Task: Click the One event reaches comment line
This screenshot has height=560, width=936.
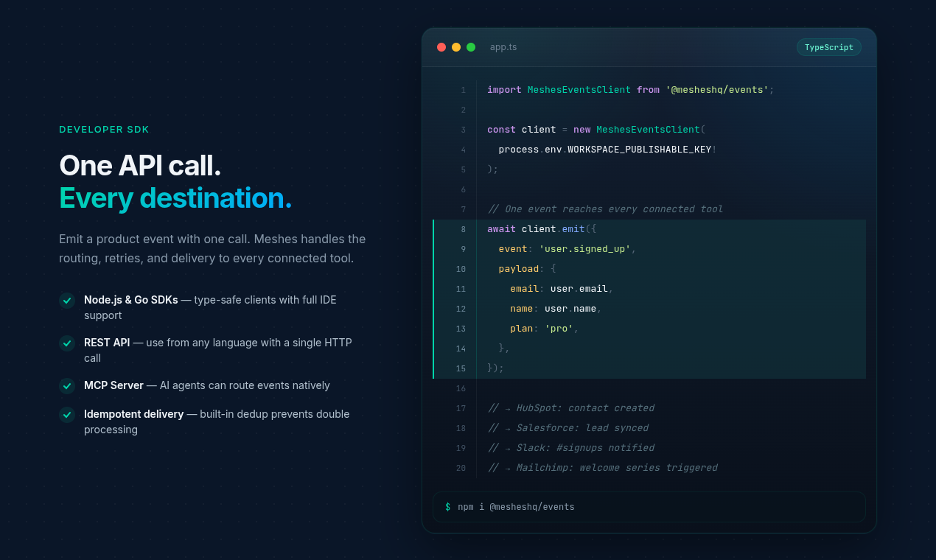Action: click(605, 209)
